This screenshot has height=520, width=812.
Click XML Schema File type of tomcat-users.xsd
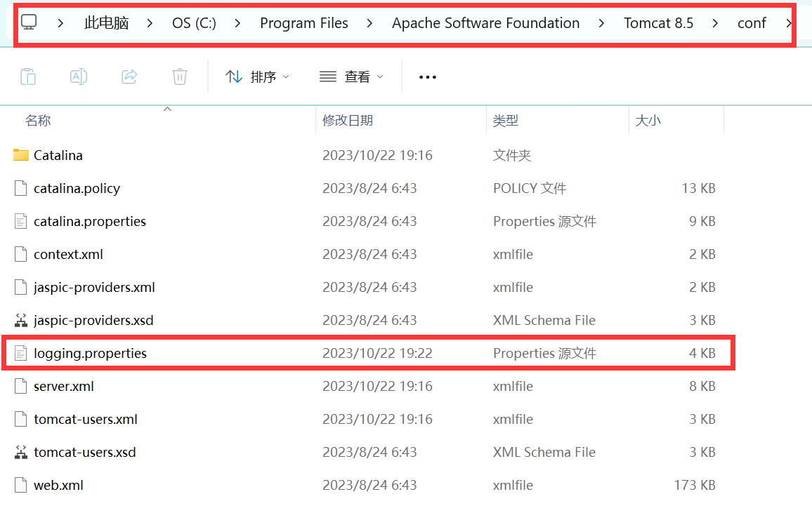[x=544, y=452]
